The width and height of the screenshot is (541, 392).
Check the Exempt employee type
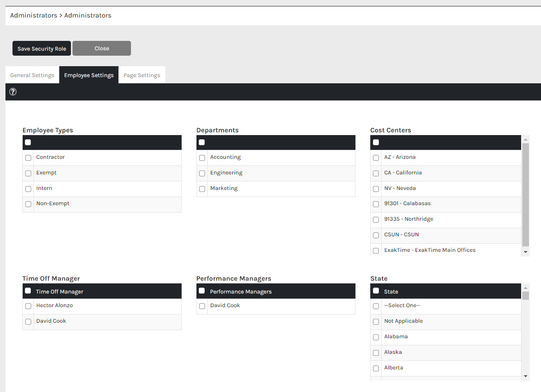click(x=28, y=173)
